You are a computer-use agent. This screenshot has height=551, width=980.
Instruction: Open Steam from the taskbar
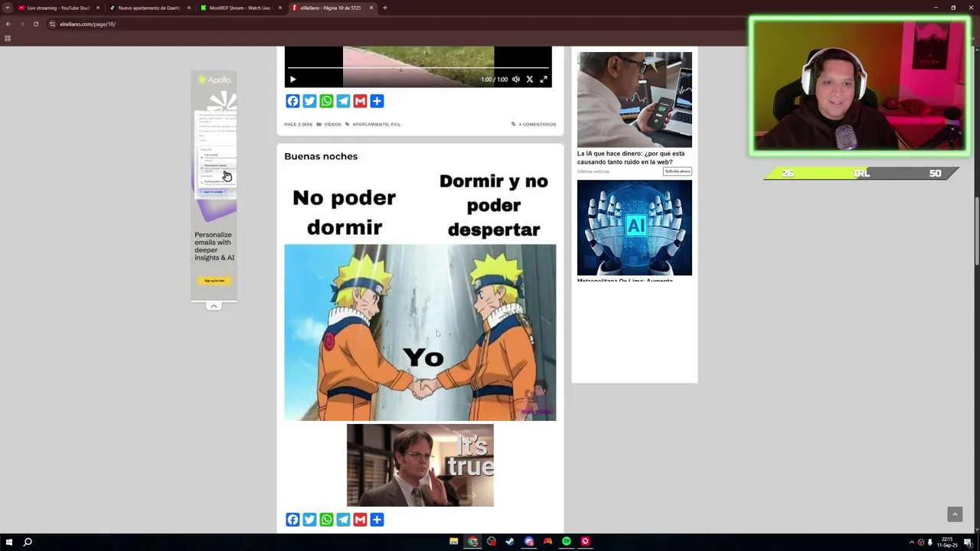pyautogui.click(x=510, y=542)
